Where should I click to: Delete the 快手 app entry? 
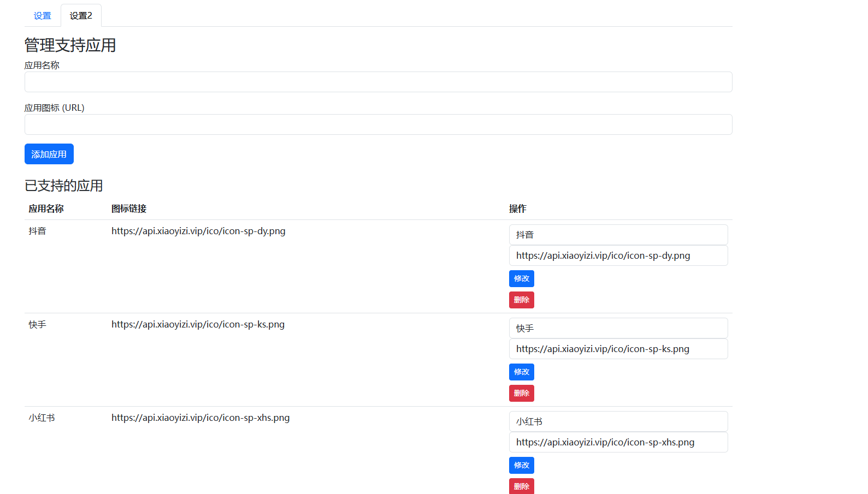pos(521,393)
